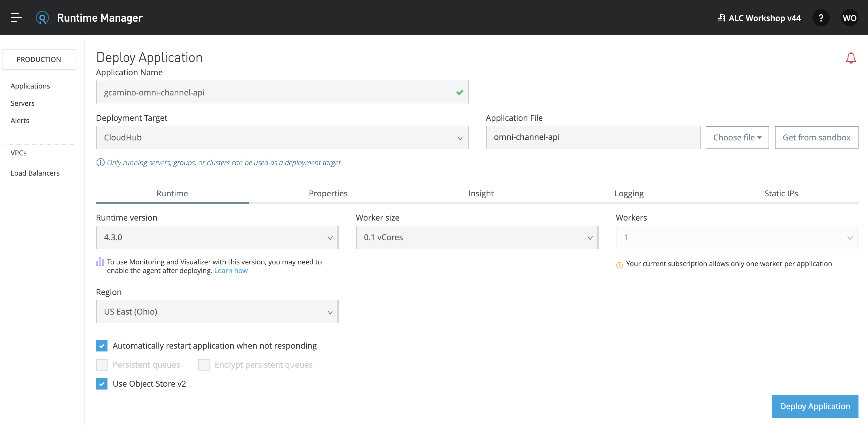Open the Deployment Target CloudHub dropdown

pyautogui.click(x=282, y=138)
